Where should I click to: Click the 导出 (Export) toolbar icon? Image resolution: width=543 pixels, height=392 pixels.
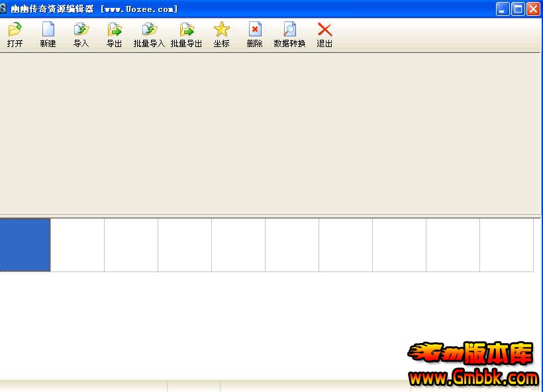(x=114, y=30)
